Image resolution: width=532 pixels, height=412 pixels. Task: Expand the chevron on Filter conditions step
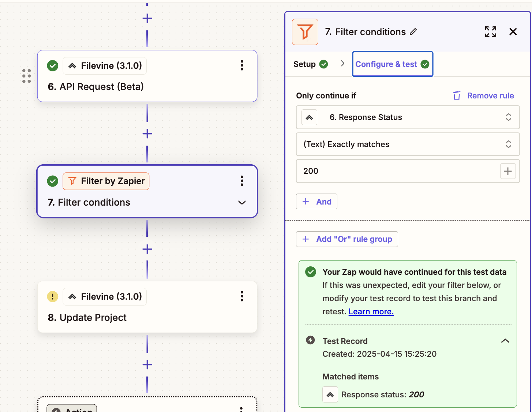point(242,203)
